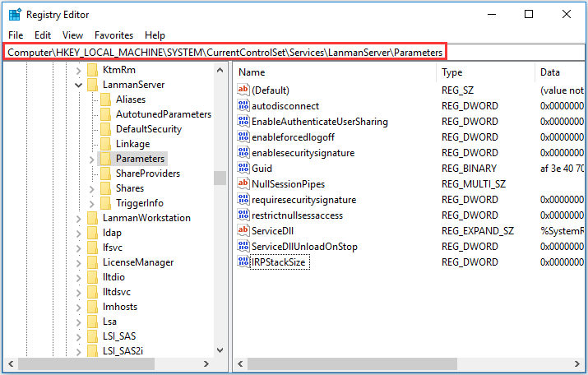The width and height of the screenshot is (588, 375).
Task: Collapse the LanmanServer tree node
Action: click(x=78, y=86)
